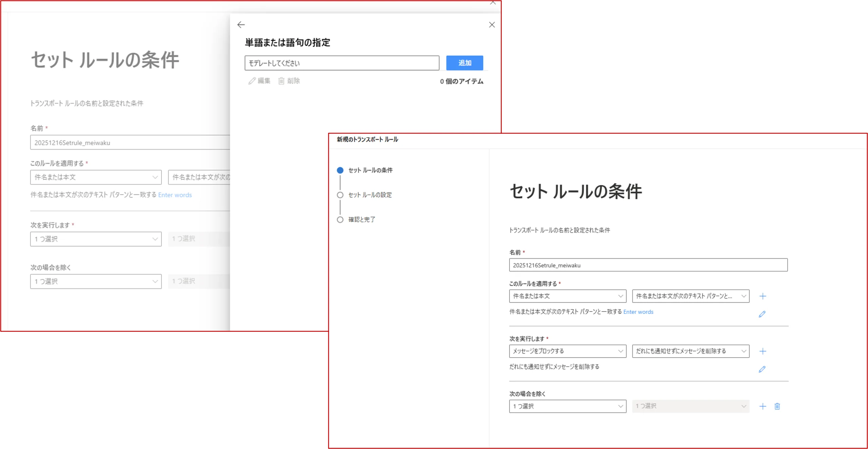This screenshot has width=868, height=449.
Task: Open 1つ選択 dropdown under 次の場合を除く in right window
Action: [x=567, y=406]
